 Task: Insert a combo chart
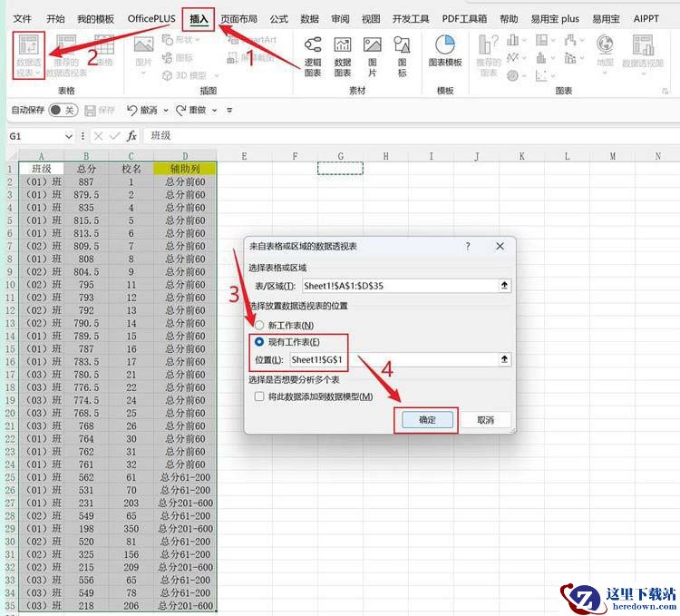(570, 58)
